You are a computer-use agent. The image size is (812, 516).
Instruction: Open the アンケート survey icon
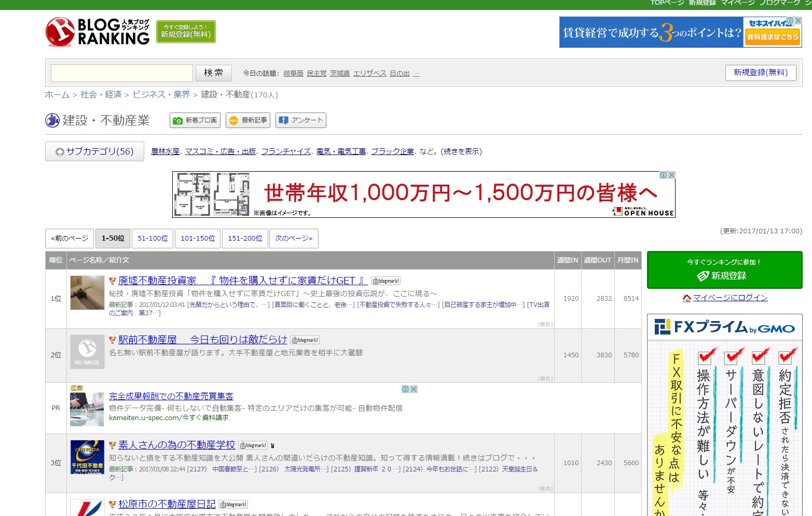pyautogui.click(x=283, y=120)
